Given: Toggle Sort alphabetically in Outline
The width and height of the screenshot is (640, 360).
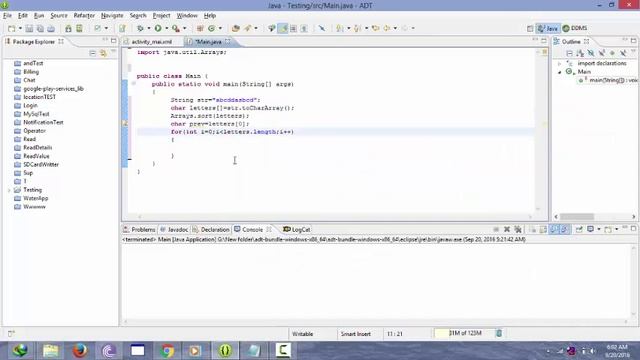Looking at the screenshot, I should 580,53.
